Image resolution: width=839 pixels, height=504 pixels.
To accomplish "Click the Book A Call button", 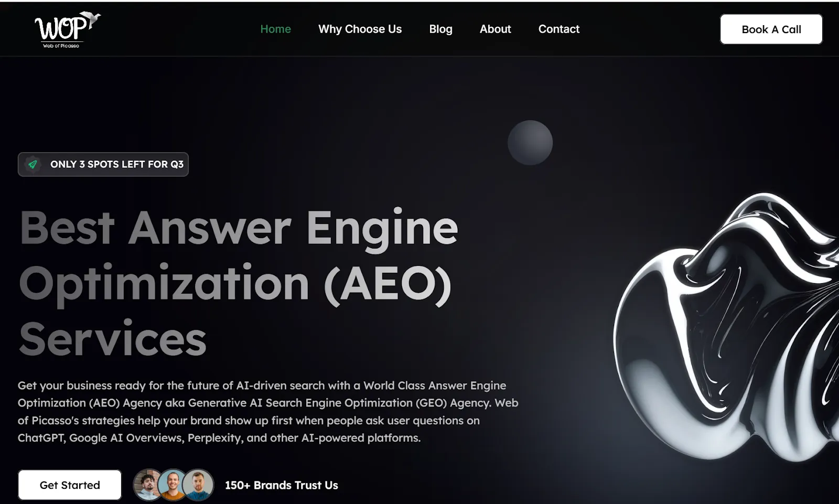I will [x=771, y=29].
